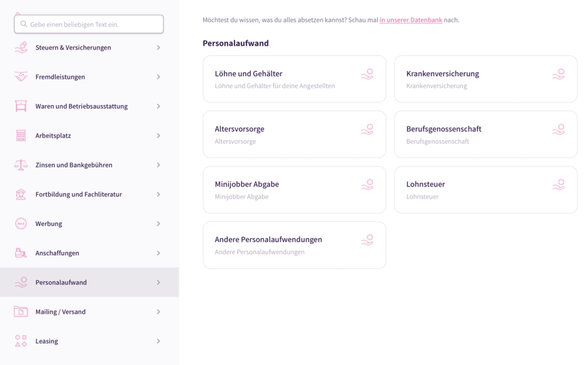588x365 pixels.
Task: Pick the Minijobber Abgabe card
Action: 294,190
